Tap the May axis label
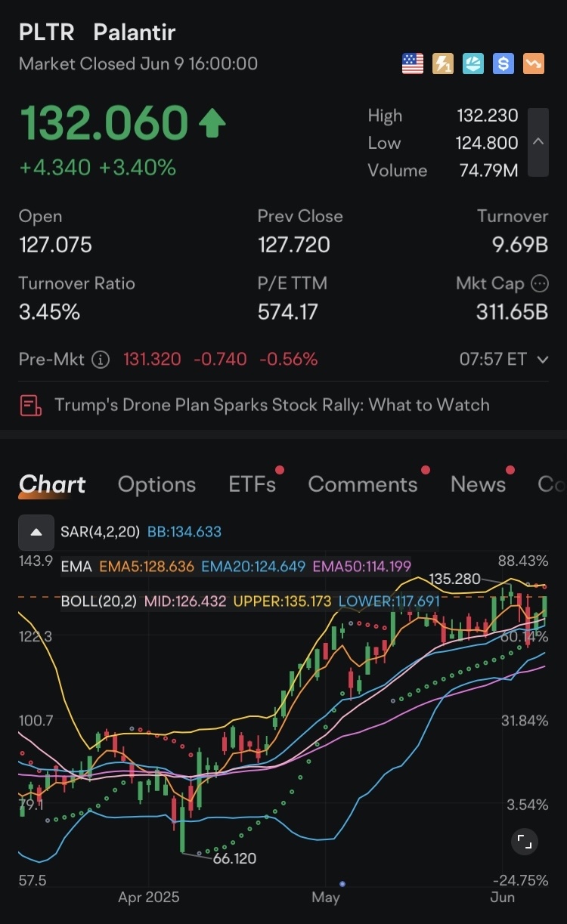 326,898
